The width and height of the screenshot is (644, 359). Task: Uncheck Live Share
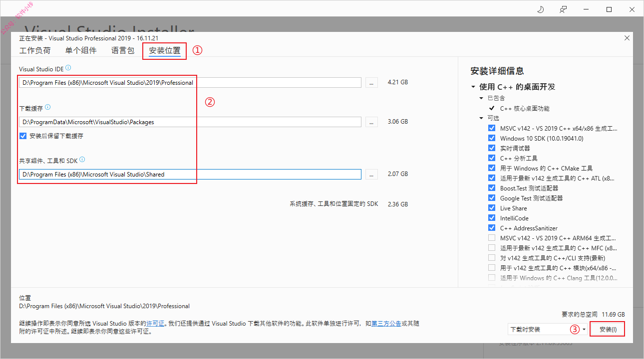(492, 208)
